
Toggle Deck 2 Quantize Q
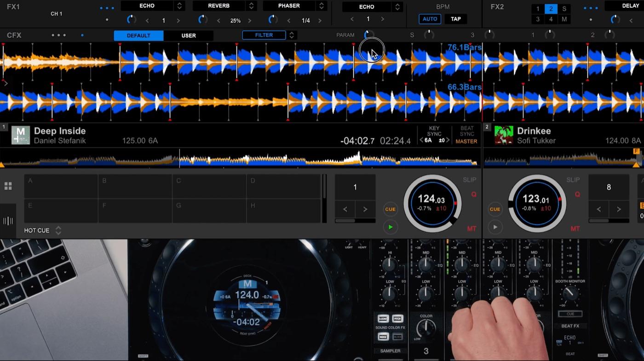click(x=577, y=195)
